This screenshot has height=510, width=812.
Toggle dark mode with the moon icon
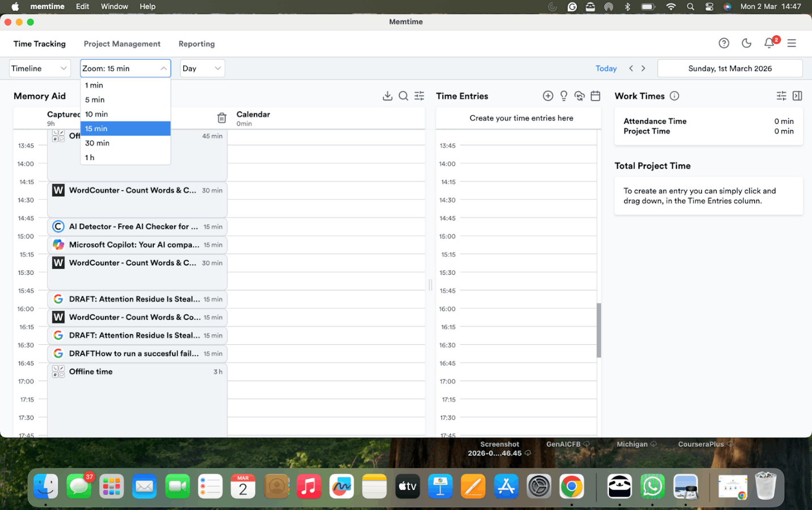746,43
